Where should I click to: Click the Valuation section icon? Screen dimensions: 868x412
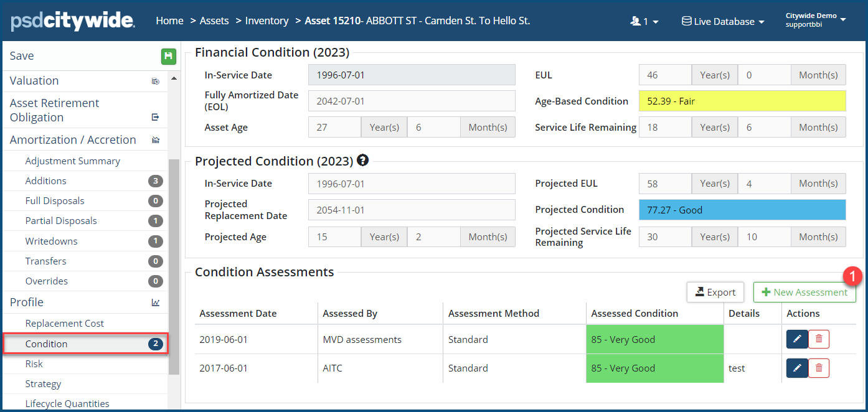point(156,81)
